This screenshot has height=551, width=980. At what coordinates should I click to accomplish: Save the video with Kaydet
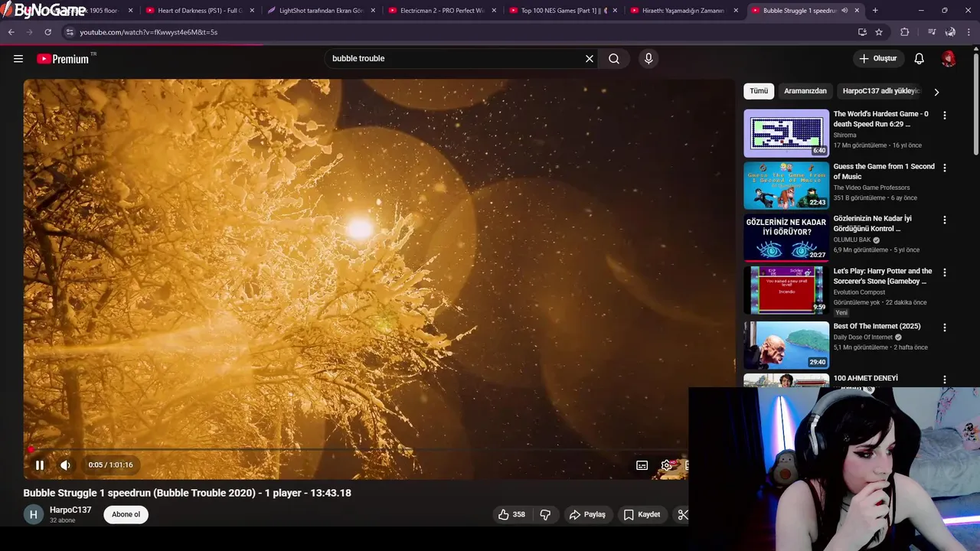tap(642, 514)
